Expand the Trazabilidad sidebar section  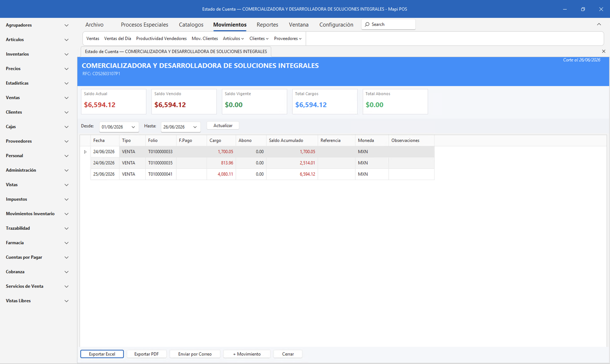66,228
